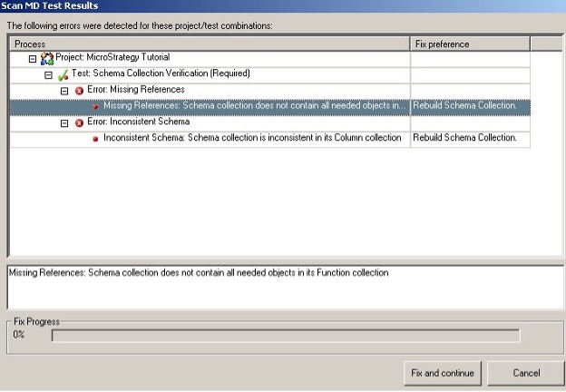The height and width of the screenshot is (392, 566).
Task: Click the red error icon for Missing References
Action: click(x=79, y=91)
